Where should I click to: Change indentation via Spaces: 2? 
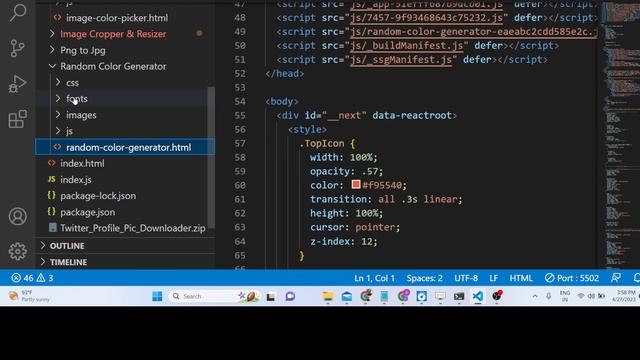(x=424, y=278)
